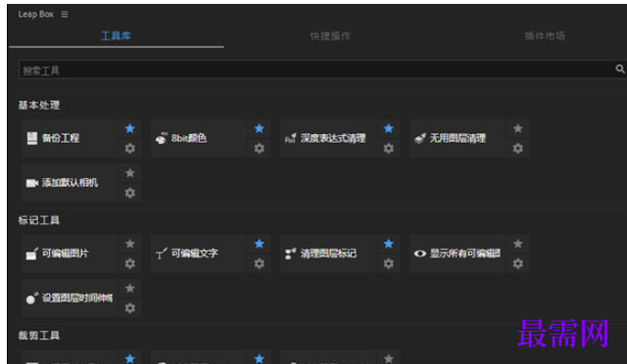This screenshot has height=364, width=627.
Task: Run the 深度表达式清理 tool
Action: (328, 138)
